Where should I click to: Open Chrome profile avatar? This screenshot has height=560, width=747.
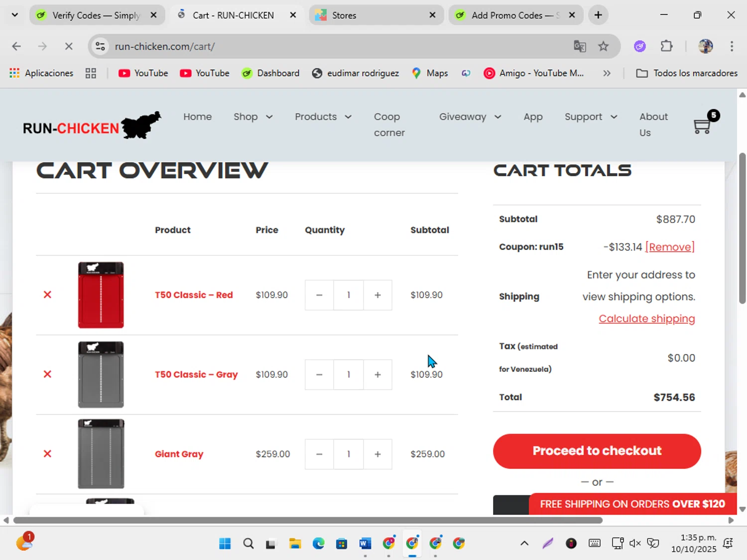point(706,46)
